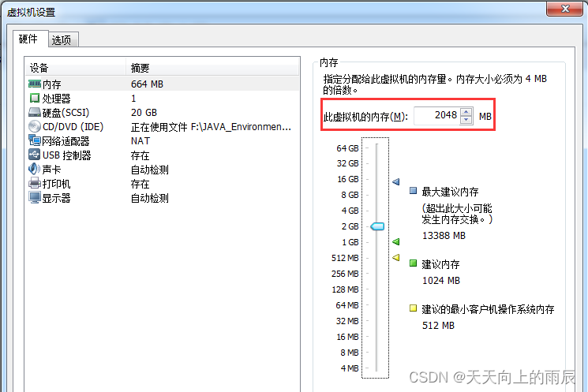The image size is (588, 392).
Task: Click the 20 GB summary value
Action: (144, 113)
